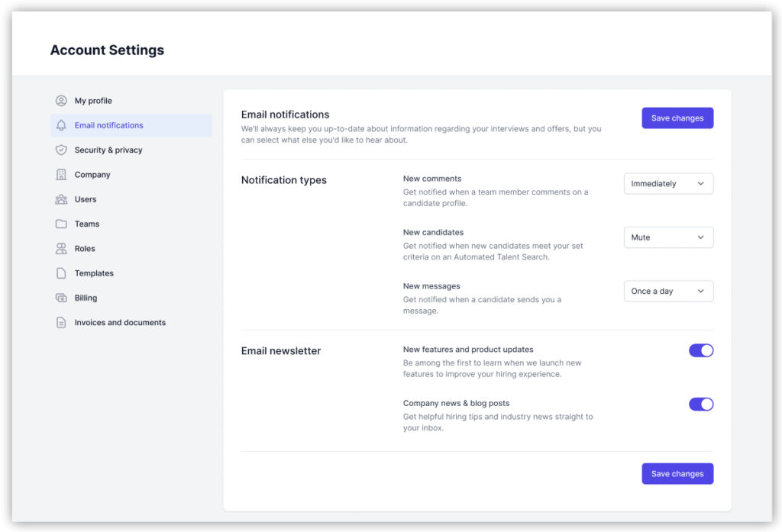The height and width of the screenshot is (532, 782).
Task: Click the Roles icon in sidebar
Action: (61, 249)
